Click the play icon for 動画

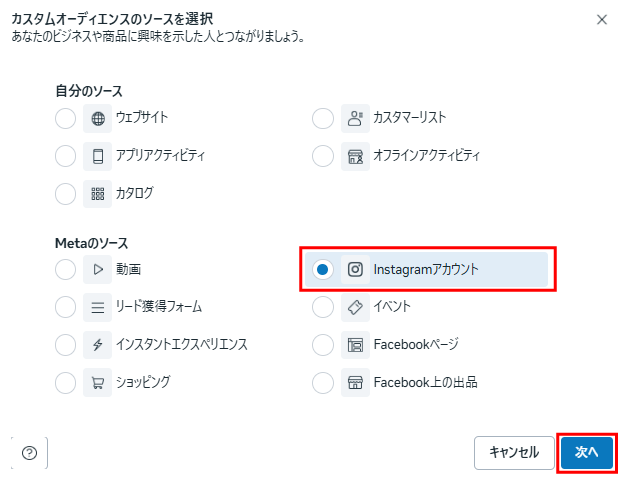[x=98, y=269]
